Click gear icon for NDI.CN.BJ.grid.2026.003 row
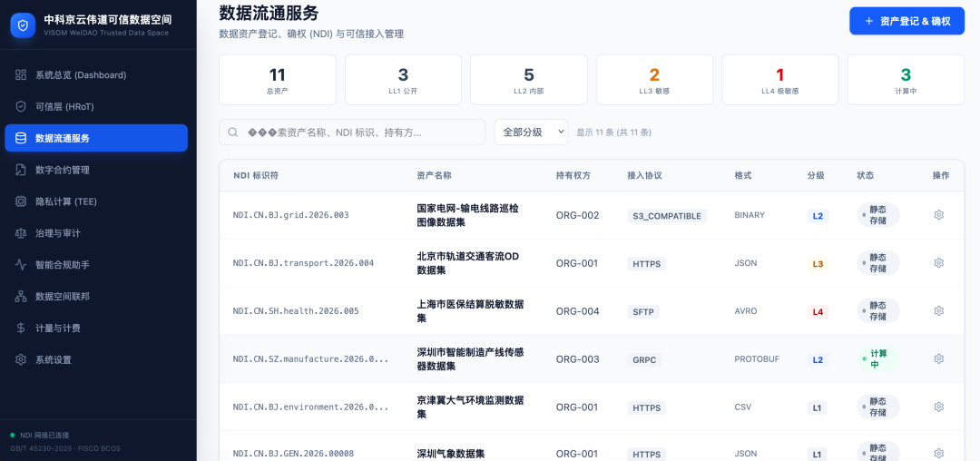The width and height of the screenshot is (980, 461). click(938, 215)
